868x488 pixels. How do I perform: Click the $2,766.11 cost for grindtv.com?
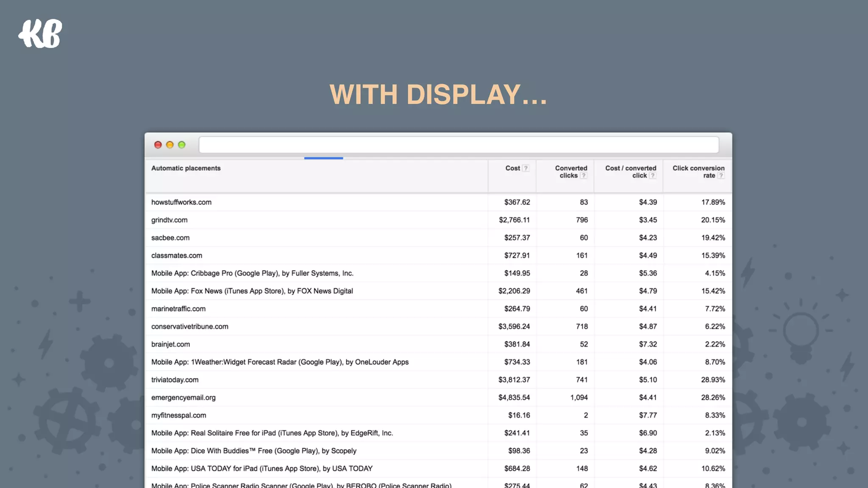click(x=514, y=220)
